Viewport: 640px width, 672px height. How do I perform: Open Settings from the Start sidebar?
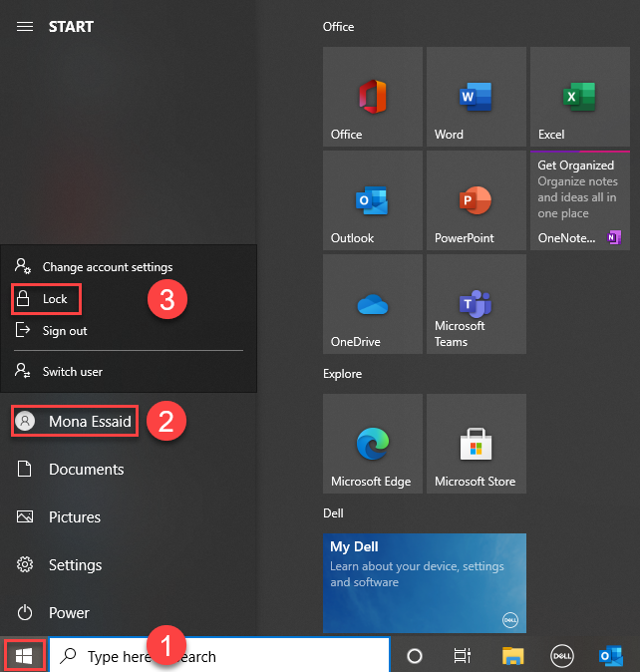[129, 565]
